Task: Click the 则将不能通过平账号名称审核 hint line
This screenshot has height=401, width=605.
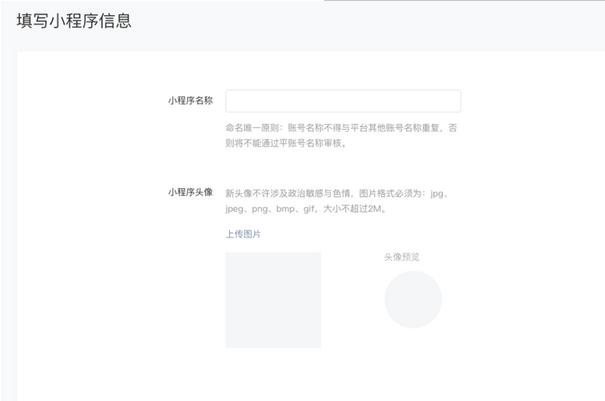Action: click(285, 143)
